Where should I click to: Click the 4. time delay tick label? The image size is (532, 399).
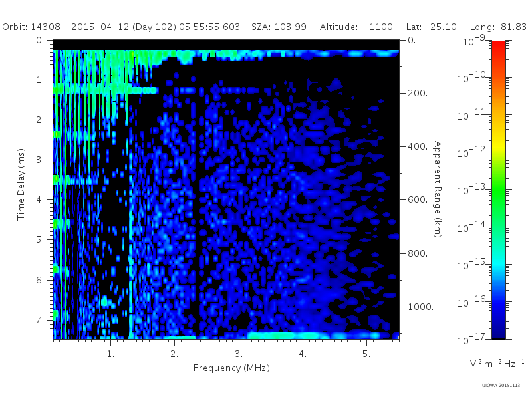[x=40, y=200]
